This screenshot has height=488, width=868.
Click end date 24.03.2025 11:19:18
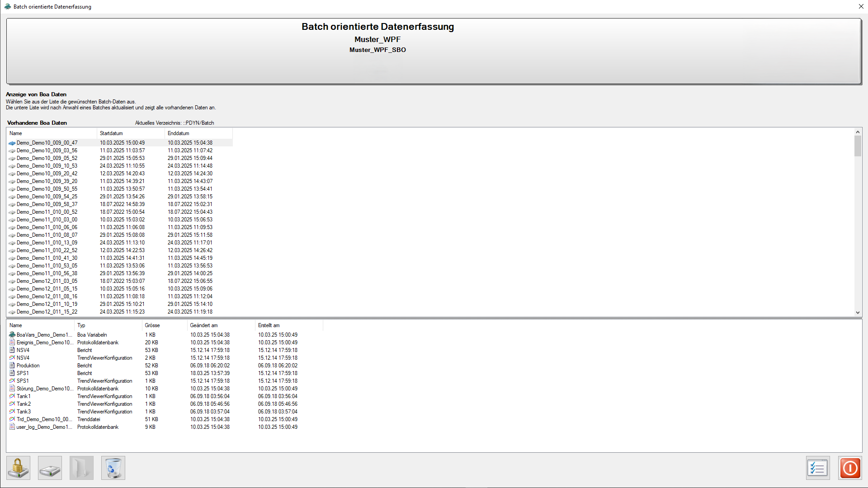click(190, 312)
